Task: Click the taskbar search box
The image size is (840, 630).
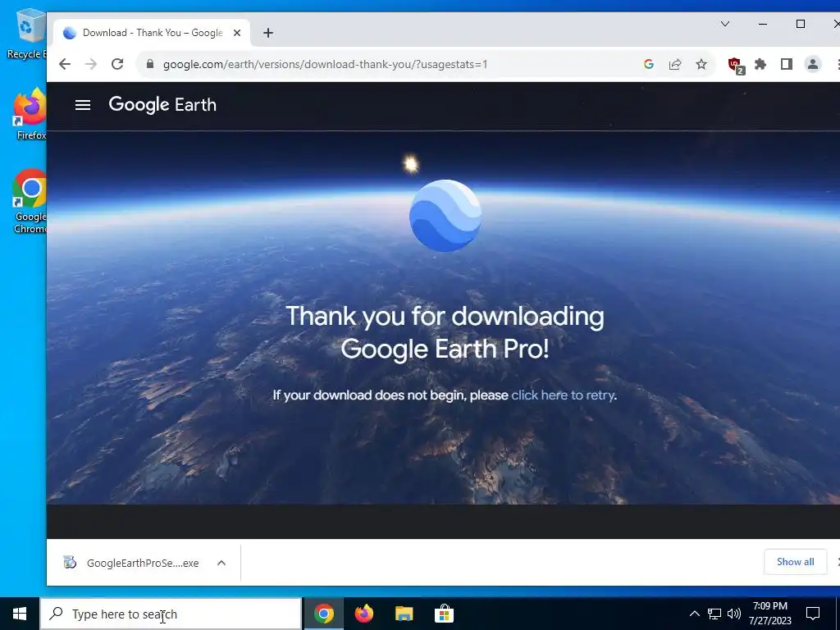Action: (x=171, y=614)
